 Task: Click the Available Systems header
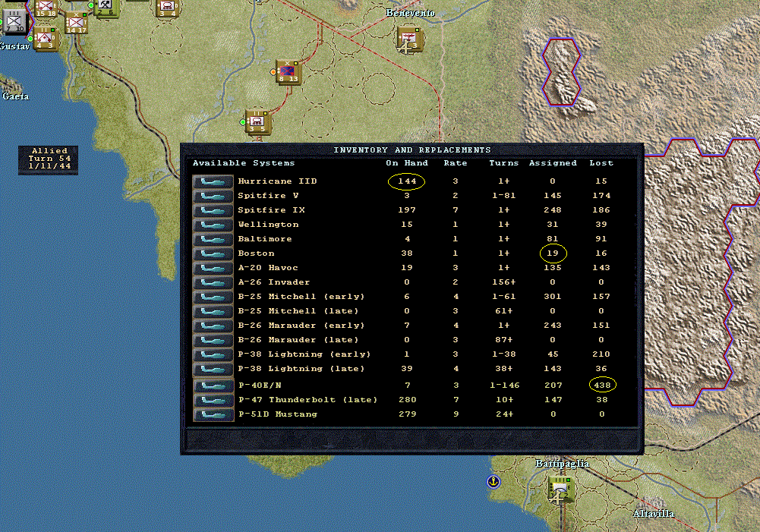coord(244,163)
